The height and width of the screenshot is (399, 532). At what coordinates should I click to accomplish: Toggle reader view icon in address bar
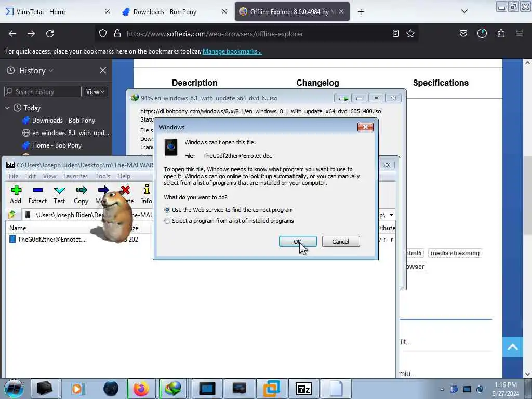click(x=395, y=33)
